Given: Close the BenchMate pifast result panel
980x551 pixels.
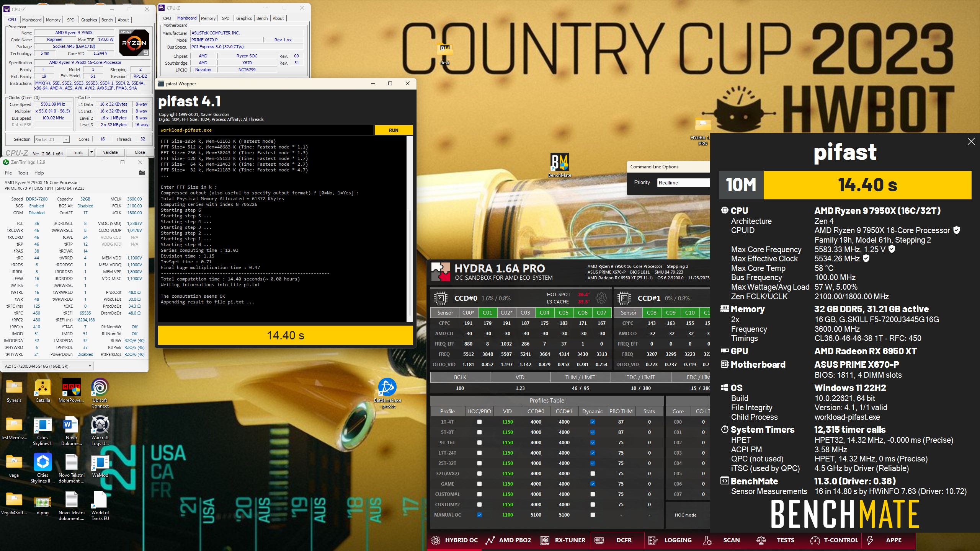Looking at the screenshot, I should (x=971, y=142).
